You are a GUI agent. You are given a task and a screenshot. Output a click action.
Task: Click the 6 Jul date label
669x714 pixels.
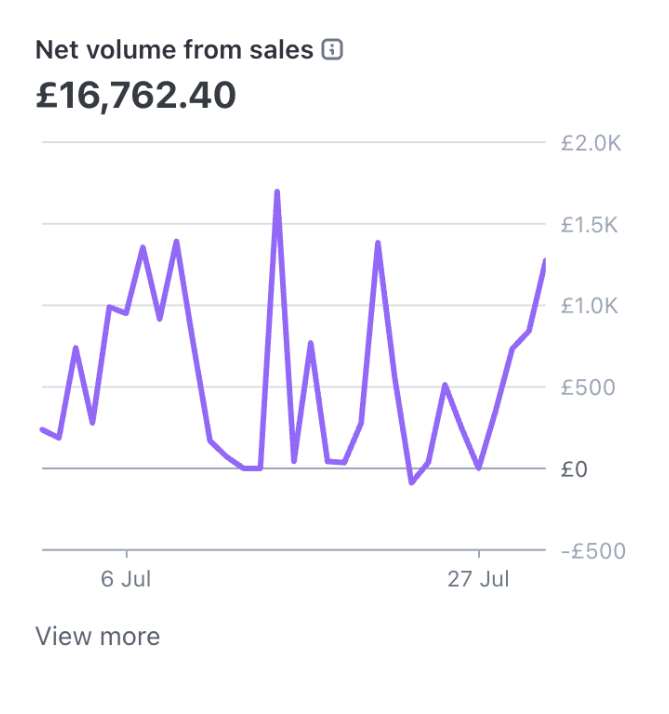(x=126, y=580)
